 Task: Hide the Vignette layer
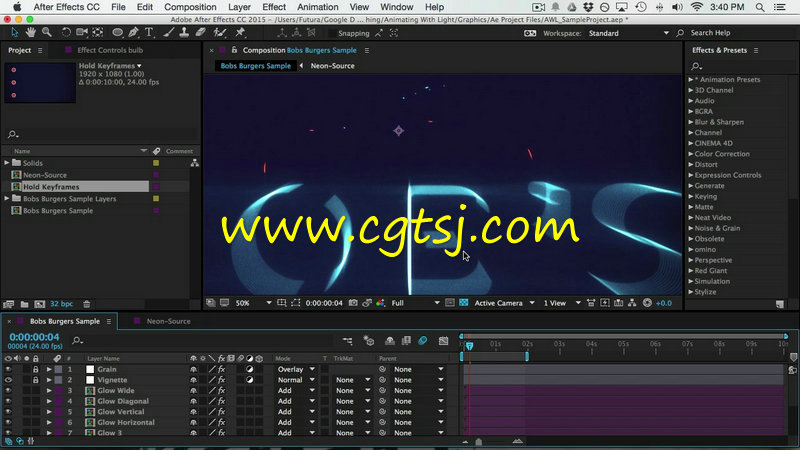8,380
